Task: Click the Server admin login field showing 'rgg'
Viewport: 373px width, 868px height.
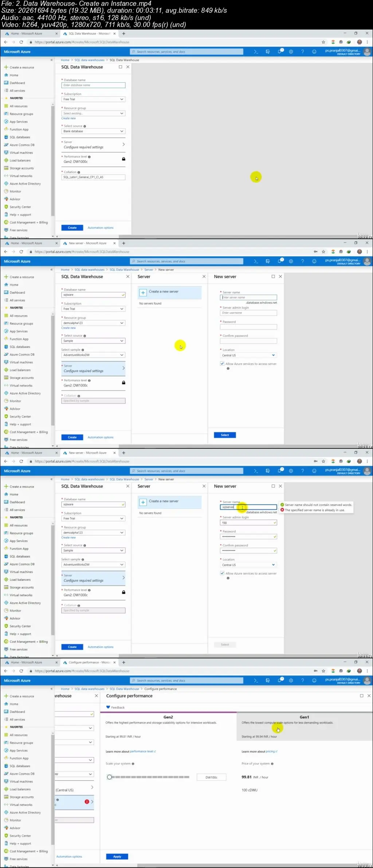Action: pyautogui.click(x=248, y=522)
